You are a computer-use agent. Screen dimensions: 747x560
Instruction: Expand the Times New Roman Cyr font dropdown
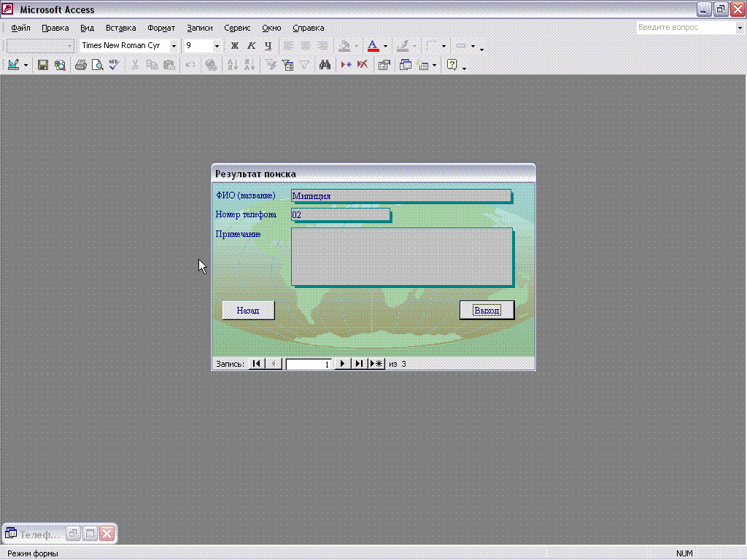coord(174,46)
